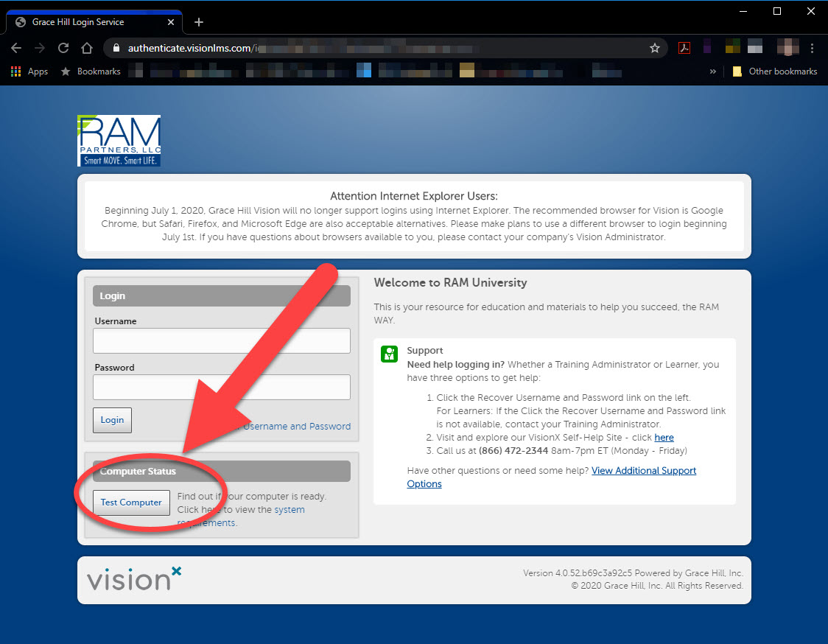The image size is (828, 644).
Task: Minimize the browser window
Action: [x=743, y=11]
